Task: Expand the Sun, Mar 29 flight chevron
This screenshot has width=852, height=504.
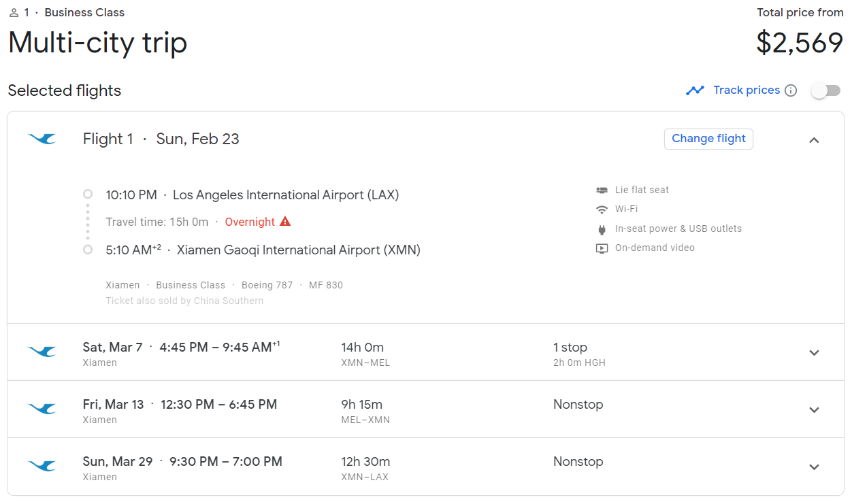Action: pos(814,467)
